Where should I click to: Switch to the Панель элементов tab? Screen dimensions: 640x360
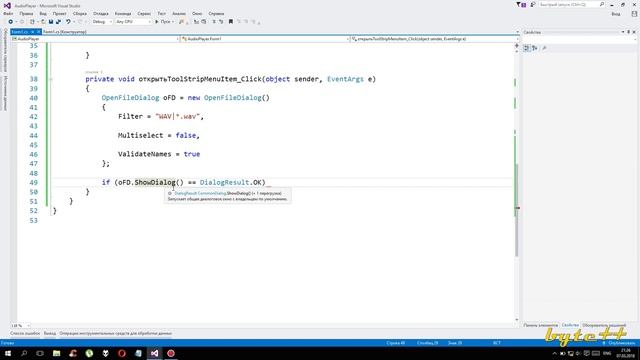[x=540, y=325]
